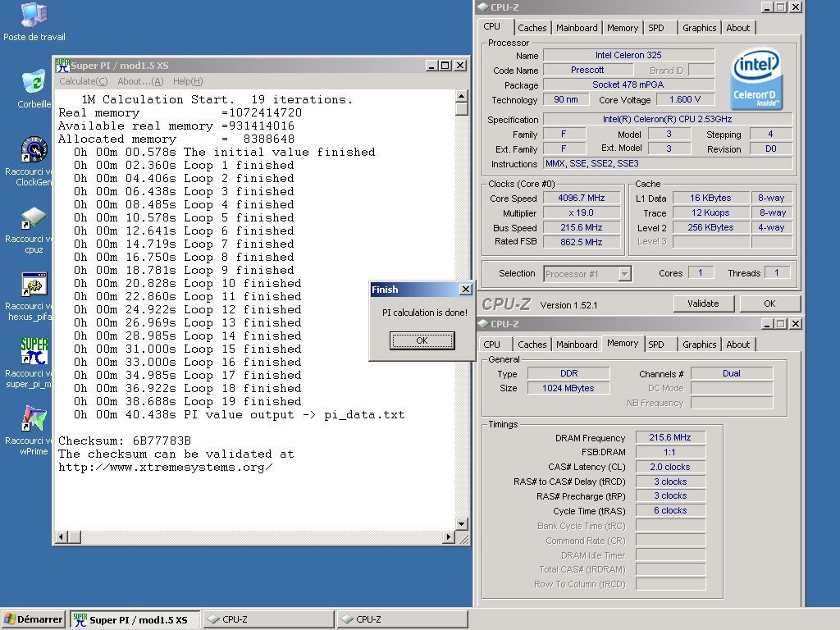This screenshot has width=840, height=630.
Task: Close the bottom CPU-Z window
Action: click(x=796, y=323)
